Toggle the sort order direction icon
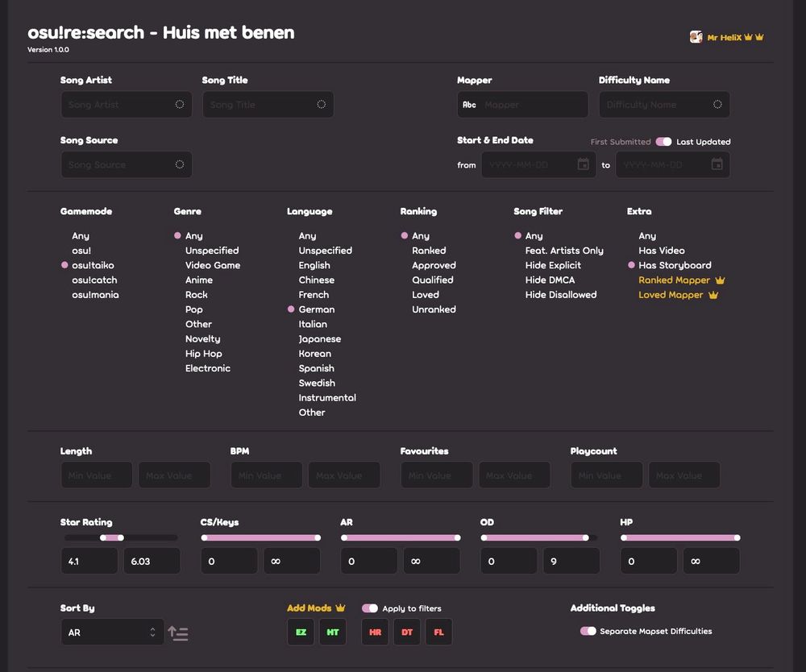The image size is (806, 672). pyautogui.click(x=178, y=633)
